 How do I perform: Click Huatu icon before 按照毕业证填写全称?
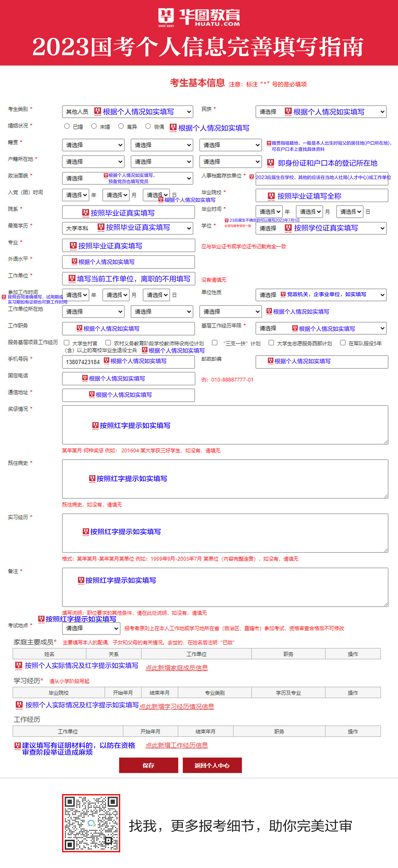(x=271, y=196)
